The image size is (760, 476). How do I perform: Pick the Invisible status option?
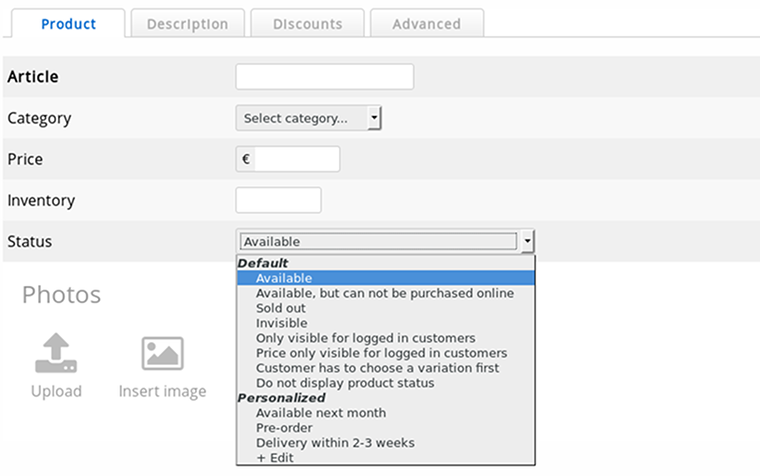(281, 323)
